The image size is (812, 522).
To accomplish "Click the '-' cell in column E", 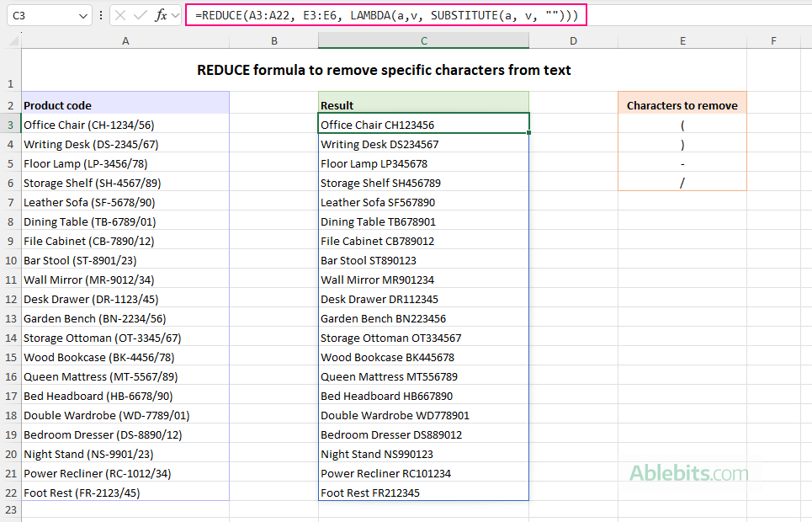I will click(682, 163).
